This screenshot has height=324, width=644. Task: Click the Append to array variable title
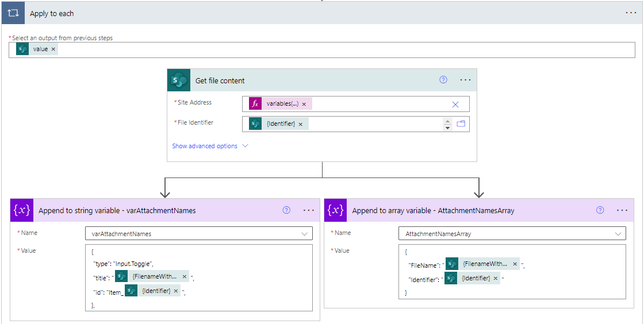coord(433,211)
